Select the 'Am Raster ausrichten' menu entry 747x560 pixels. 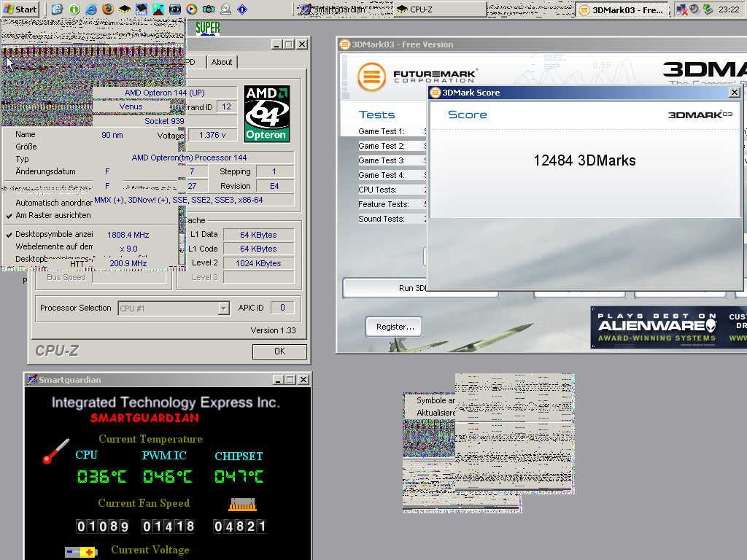pos(53,215)
